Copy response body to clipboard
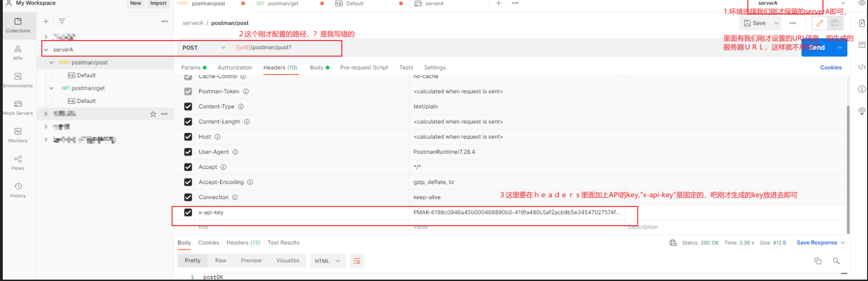868x281 pixels. click(x=818, y=261)
